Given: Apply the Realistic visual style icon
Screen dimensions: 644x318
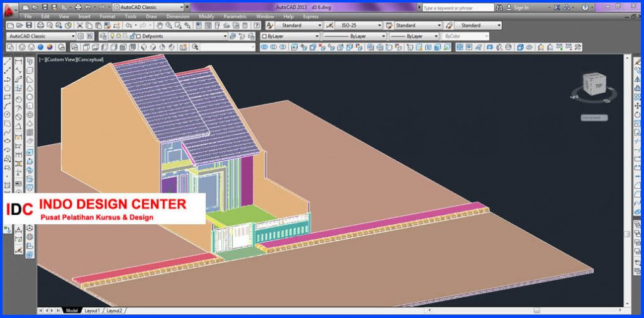Looking at the screenshot, I should [41, 47].
